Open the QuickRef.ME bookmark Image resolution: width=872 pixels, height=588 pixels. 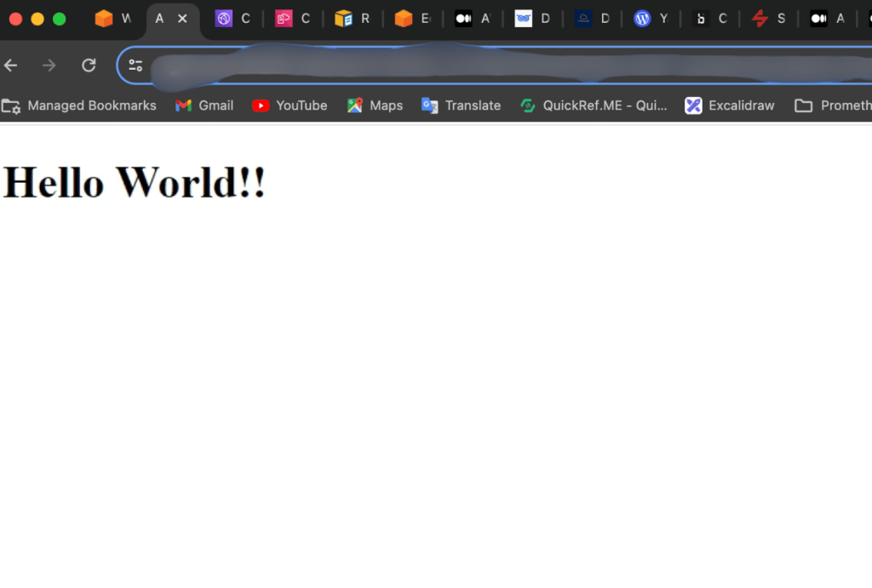(x=594, y=106)
